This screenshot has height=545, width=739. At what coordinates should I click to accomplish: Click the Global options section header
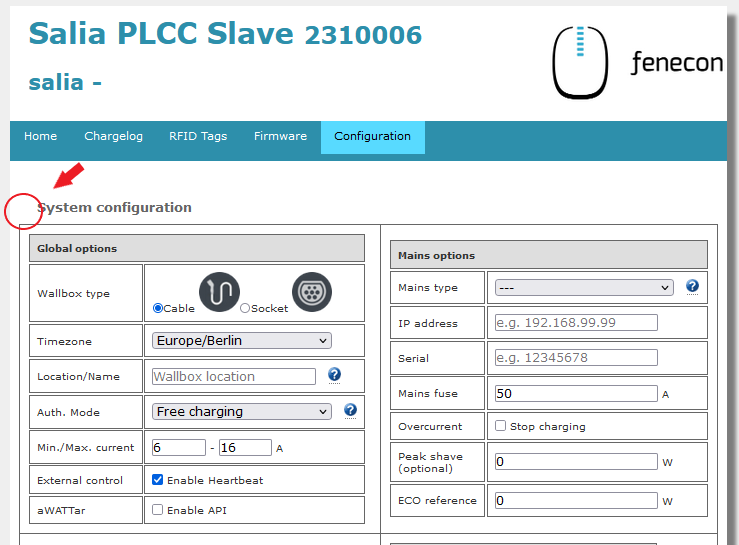(x=197, y=248)
